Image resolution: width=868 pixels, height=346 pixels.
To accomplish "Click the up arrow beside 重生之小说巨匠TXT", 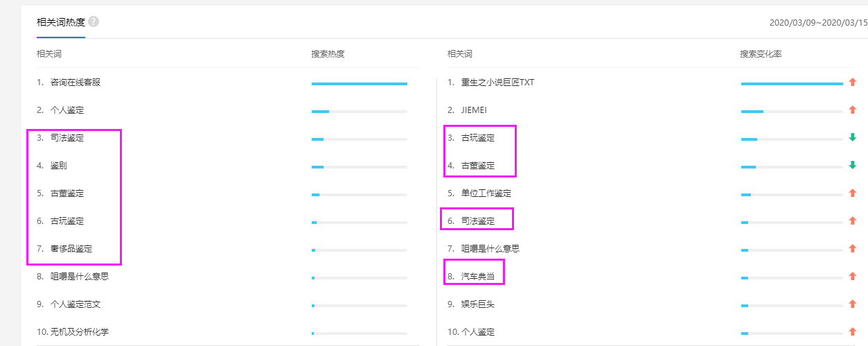I will pos(853,83).
